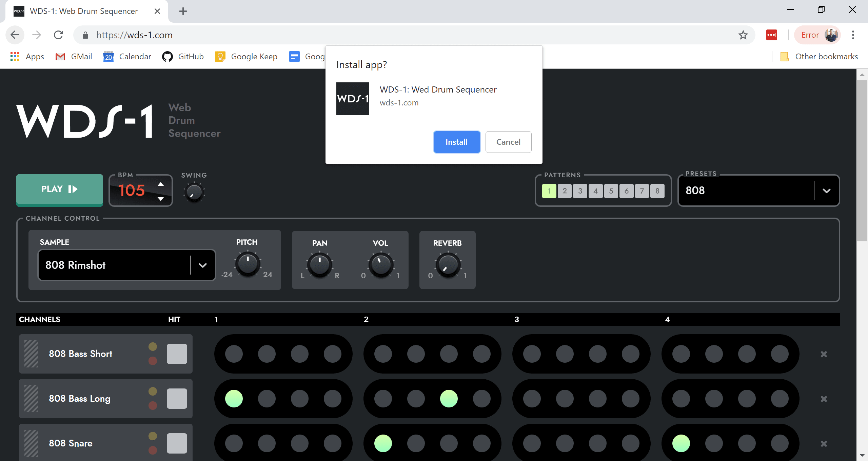Select pattern 6
This screenshot has width=868, height=461.
point(627,191)
